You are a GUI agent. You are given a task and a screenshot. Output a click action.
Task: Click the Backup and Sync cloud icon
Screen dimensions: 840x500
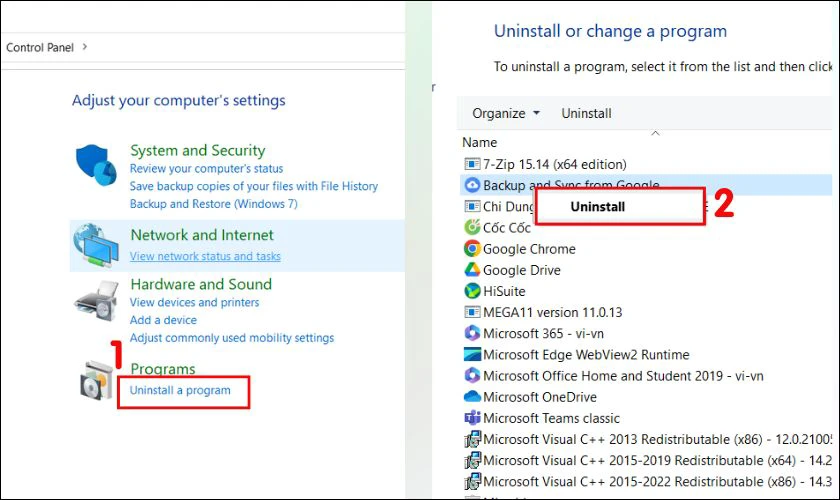click(472, 185)
